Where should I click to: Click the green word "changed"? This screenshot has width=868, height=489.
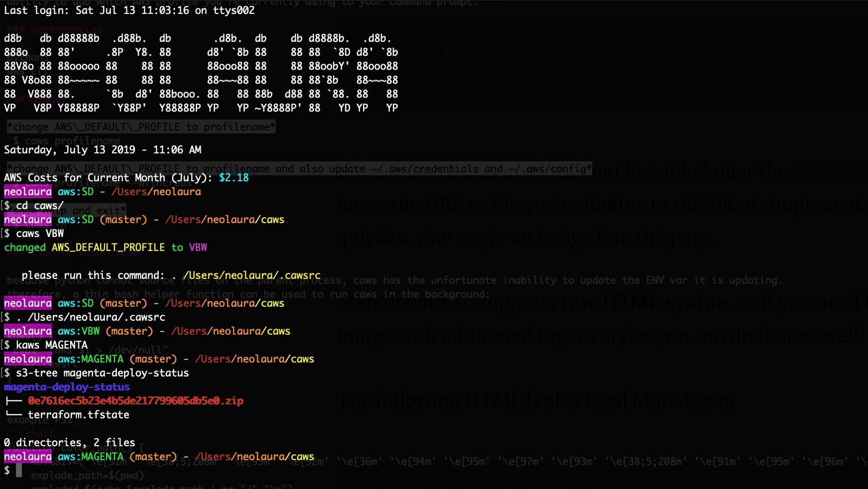click(25, 247)
